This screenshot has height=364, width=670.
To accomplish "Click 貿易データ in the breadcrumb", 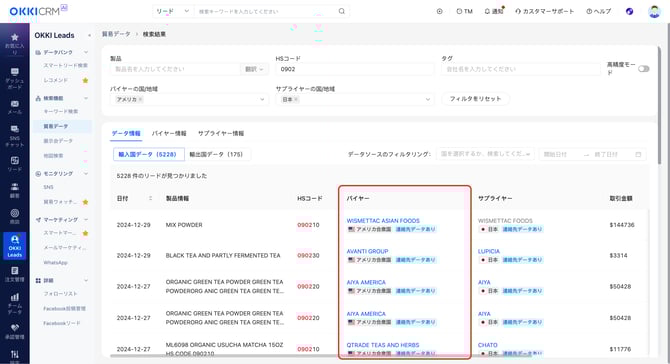I will pos(116,34).
